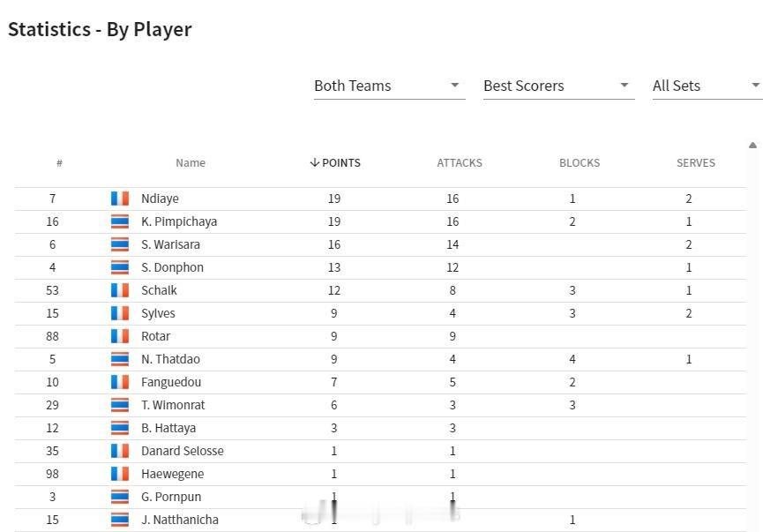Open the All Sets dropdown

pos(707,86)
